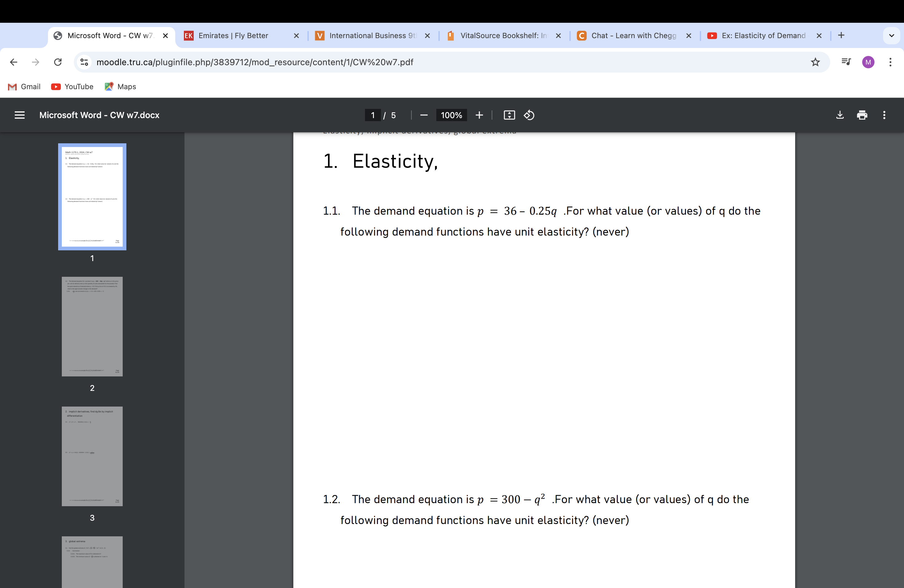Open Chrome's three-dot browser menu
Viewport: 904px width, 588px height.
click(891, 62)
